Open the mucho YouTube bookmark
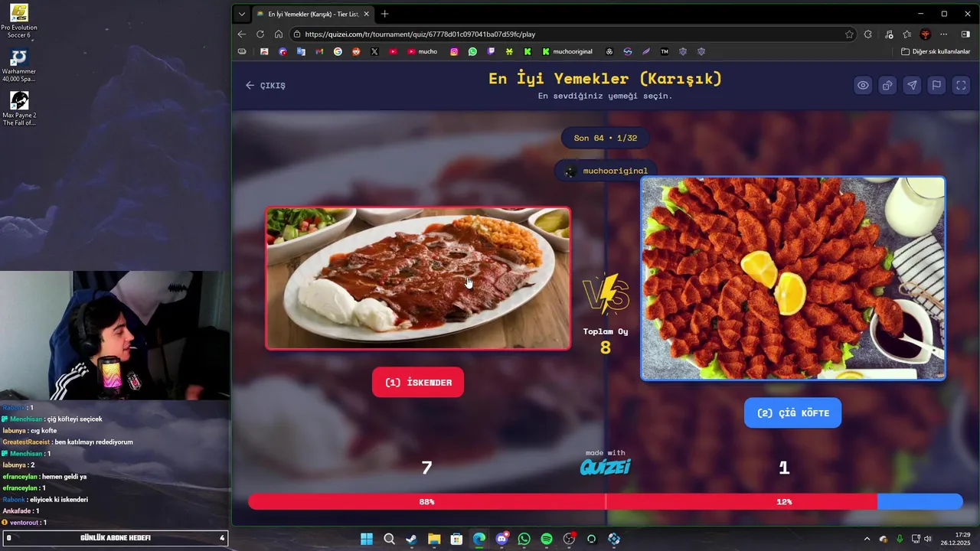Viewport: 980px width, 551px height. tap(423, 52)
